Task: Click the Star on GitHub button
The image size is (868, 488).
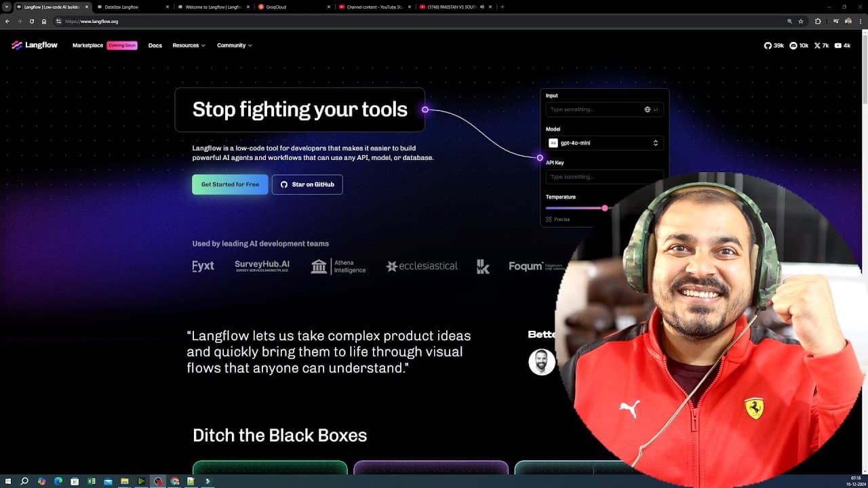Action: pyautogui.click(x=307, y=184)
